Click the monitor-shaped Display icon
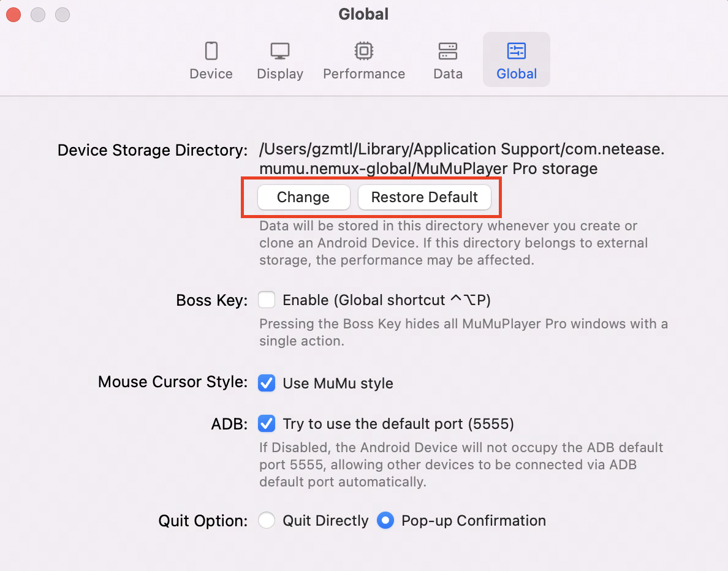Screen dimensions: 728x571 [x=280, y=51]
